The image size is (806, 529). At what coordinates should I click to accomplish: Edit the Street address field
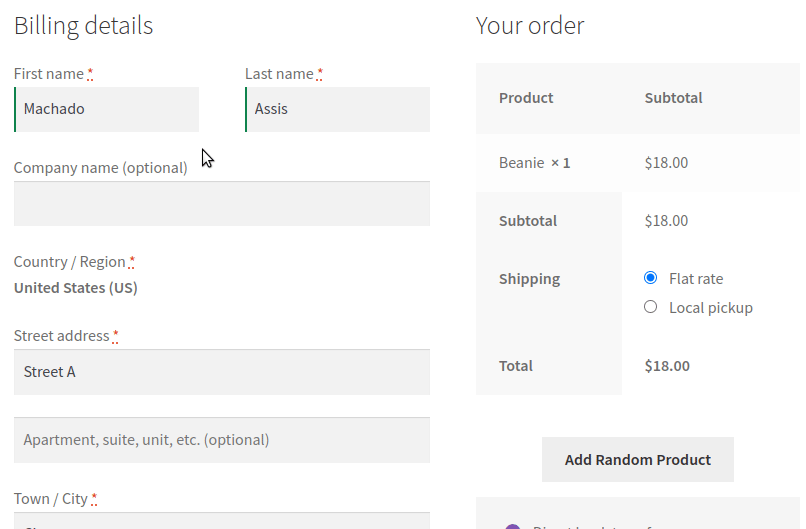point(222,372)
